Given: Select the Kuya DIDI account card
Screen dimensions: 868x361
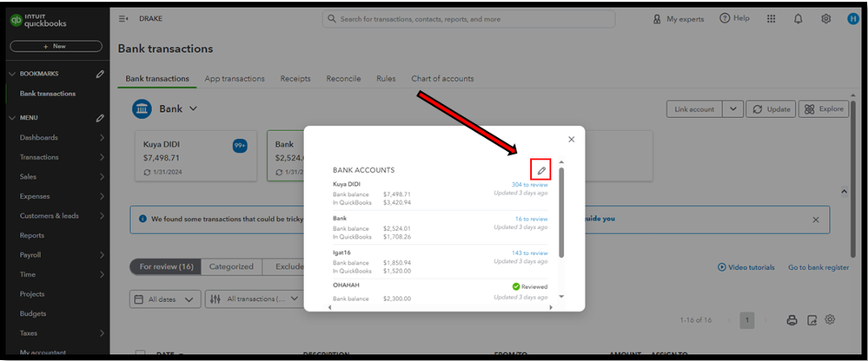Looking at the screenshot, I should [x=196, y=156].
